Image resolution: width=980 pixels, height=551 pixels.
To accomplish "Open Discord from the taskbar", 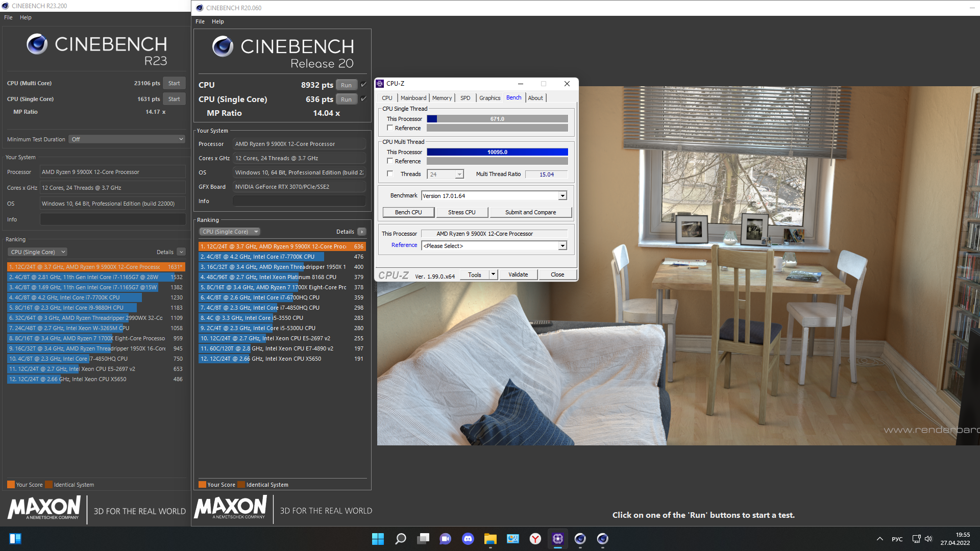I will click(x=468, y=539).
